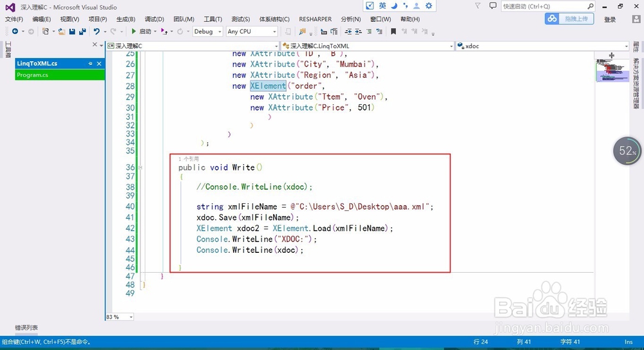Open the 编辑(E) menu

41,19
